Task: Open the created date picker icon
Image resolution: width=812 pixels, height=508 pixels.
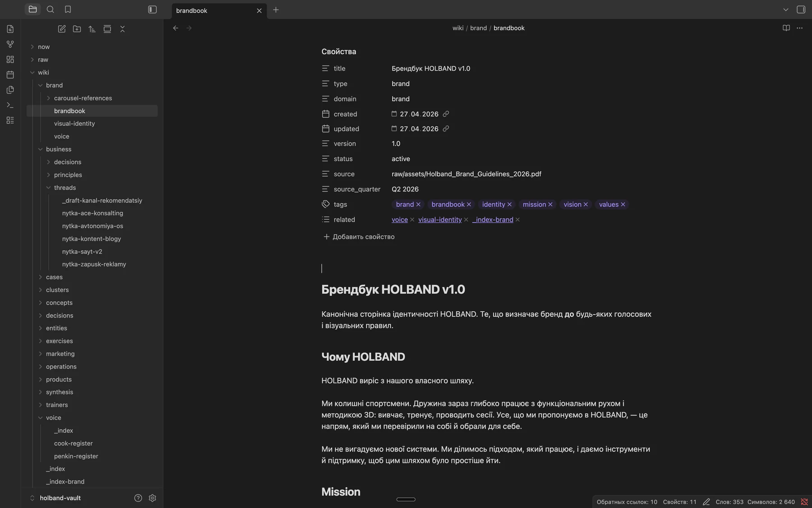Action: pyautogui.click(x=394, y=114)
